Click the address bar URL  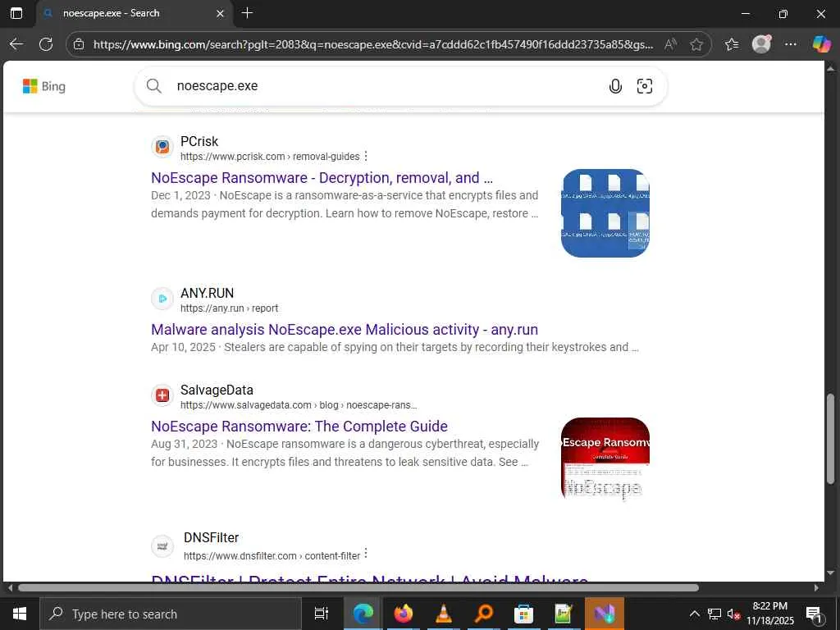[x=373, y=44]
